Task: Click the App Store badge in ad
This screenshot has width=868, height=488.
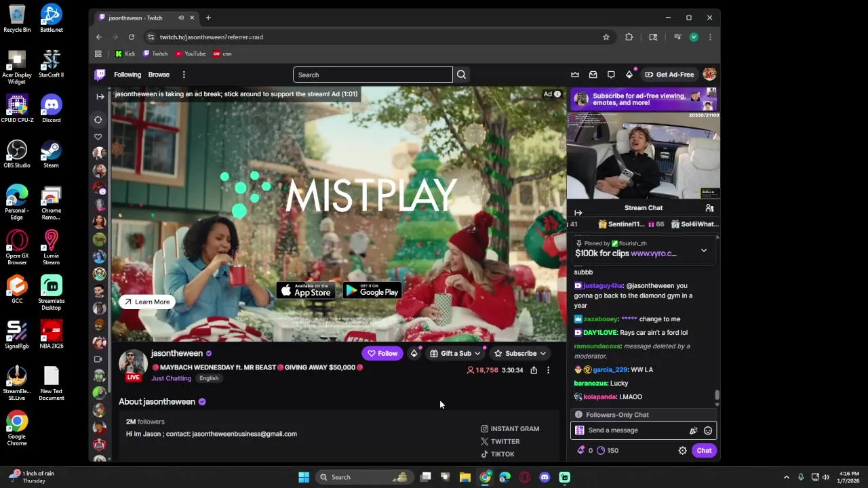Action: pos(306,291)
